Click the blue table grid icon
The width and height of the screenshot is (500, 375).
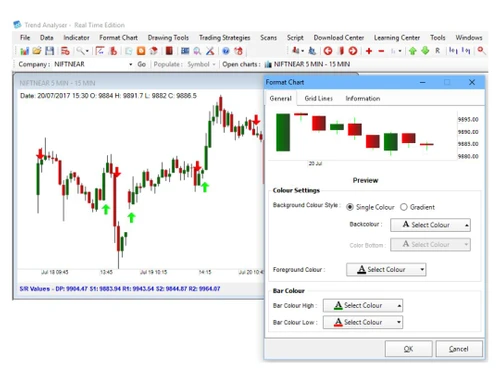(185, 51)
